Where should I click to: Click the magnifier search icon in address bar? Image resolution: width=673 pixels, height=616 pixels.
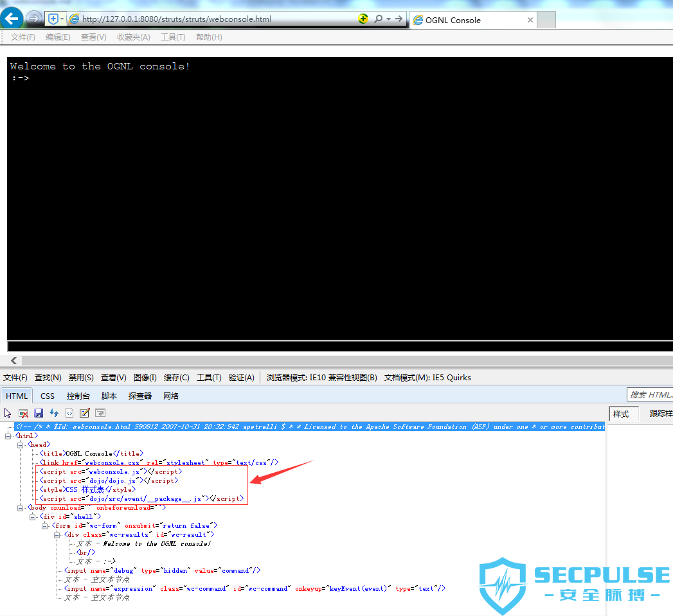click(x=378, y=19)
